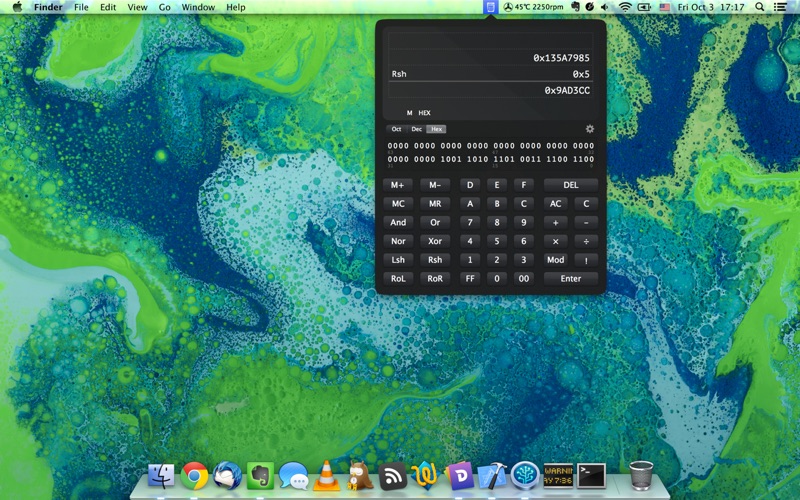Click the RoL rotate-left button
The width and height of the screenshot is (800, 500).
[398, 279]
